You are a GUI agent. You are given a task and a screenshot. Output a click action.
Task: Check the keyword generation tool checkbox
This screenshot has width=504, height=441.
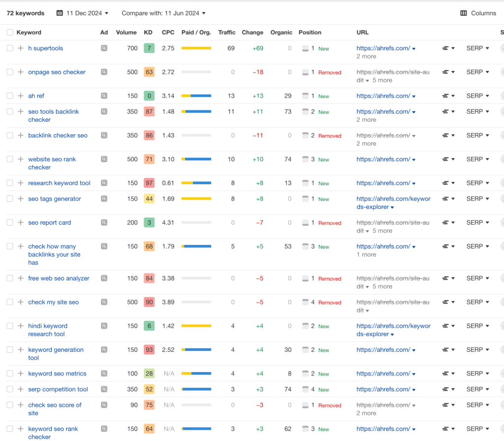(10, 349)
